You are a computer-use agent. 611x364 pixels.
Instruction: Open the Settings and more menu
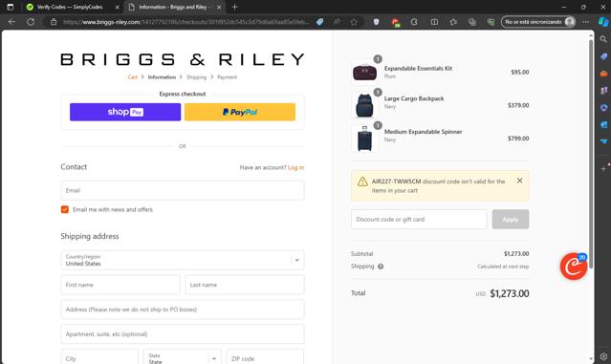[x=586, y=22]
